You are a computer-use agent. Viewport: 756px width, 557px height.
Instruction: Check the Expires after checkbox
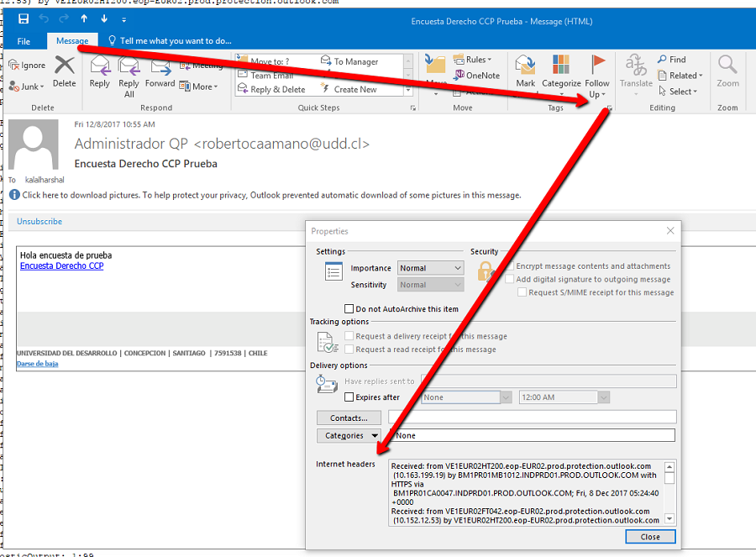click(349, 397)
